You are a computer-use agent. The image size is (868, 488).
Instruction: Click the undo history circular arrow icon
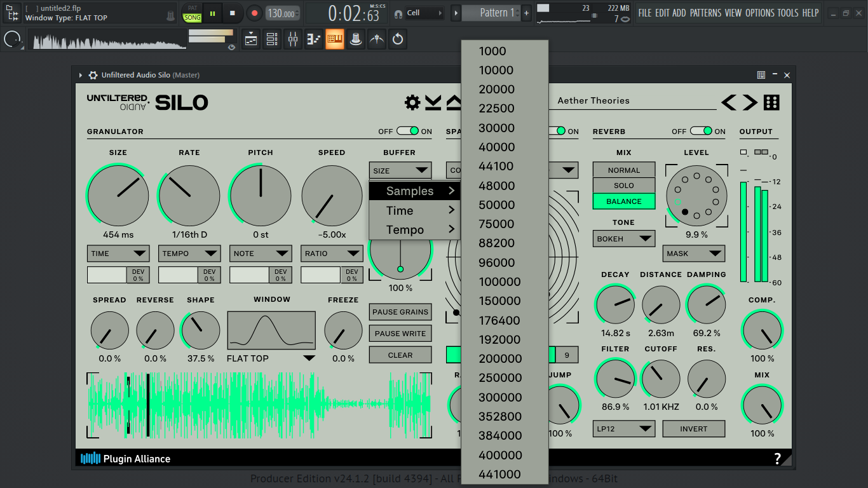coord(398,39)
